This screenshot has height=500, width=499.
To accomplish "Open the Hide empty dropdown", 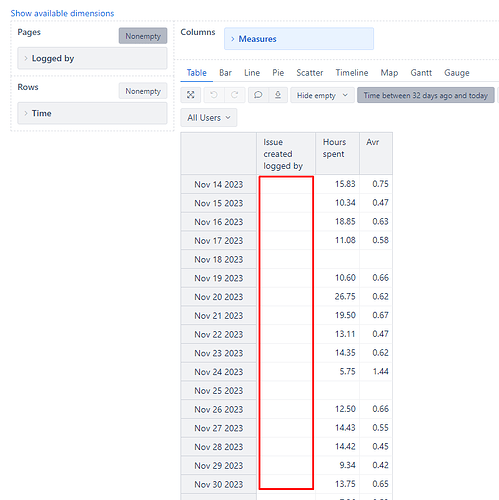I will (322, 95).
